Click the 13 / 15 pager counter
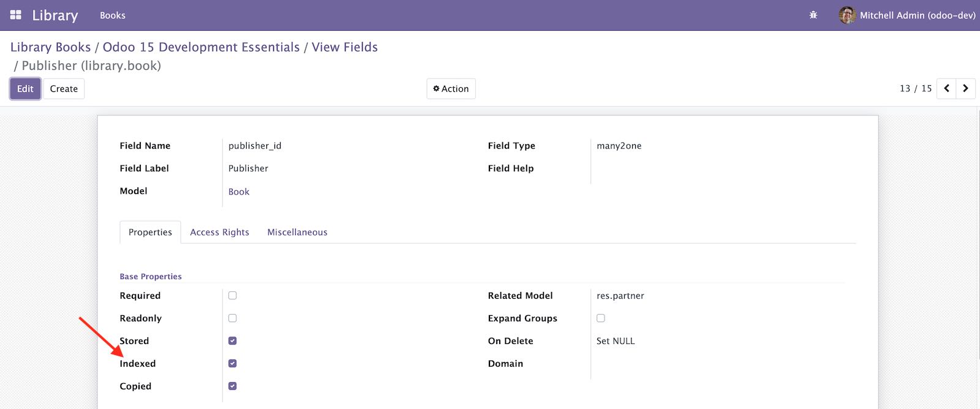980x409 pixels. (916, 88)
